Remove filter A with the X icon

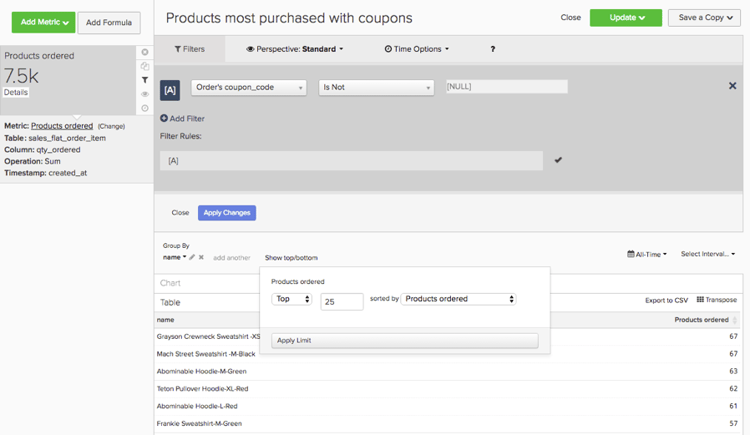click(733, 87)
